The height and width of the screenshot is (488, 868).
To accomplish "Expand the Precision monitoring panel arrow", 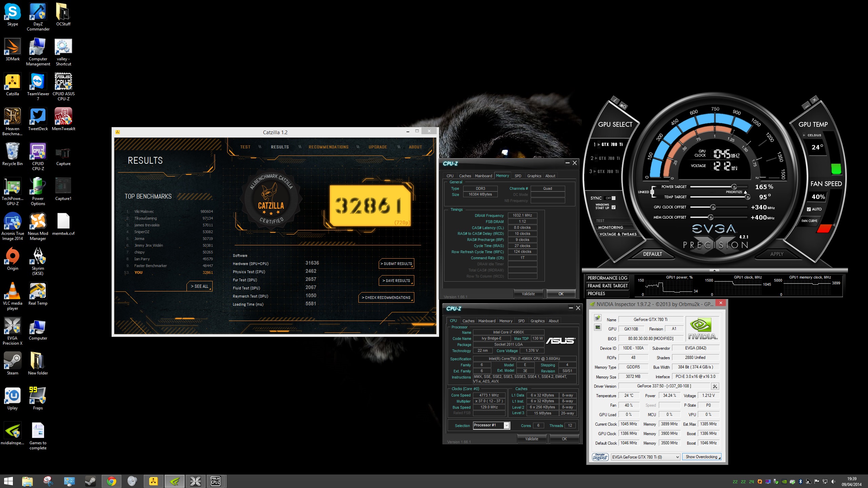I will tap(714, 270).
